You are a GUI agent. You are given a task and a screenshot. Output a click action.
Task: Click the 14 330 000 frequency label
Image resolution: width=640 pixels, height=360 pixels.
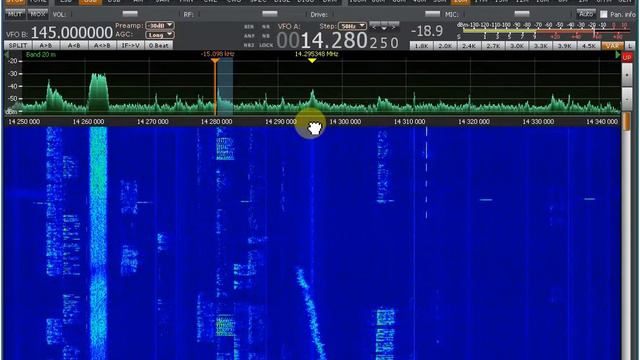[x=538, y=122]
